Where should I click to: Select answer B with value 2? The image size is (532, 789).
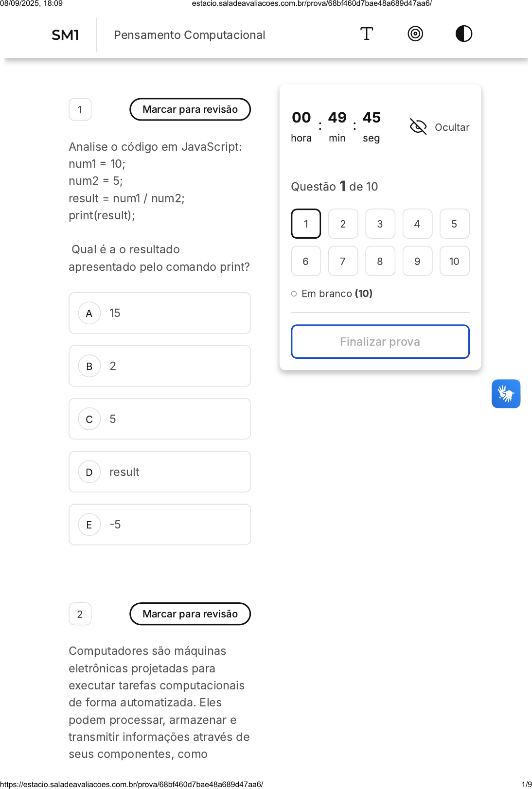(160, 366)
